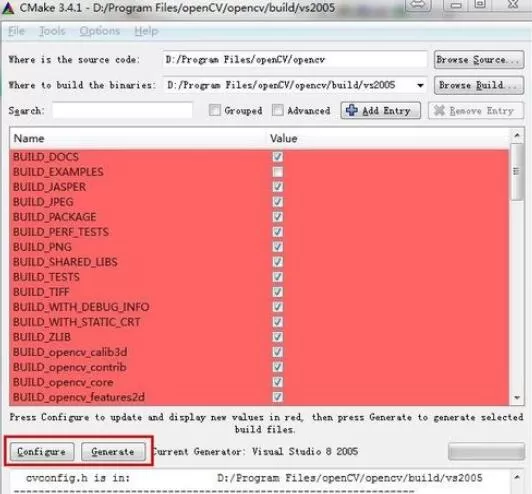Image resolution: width=532 pixels, height=494 pixels.
Task: Select the BUILD_opencv_calib3d entry name
Action: point(70,352)
